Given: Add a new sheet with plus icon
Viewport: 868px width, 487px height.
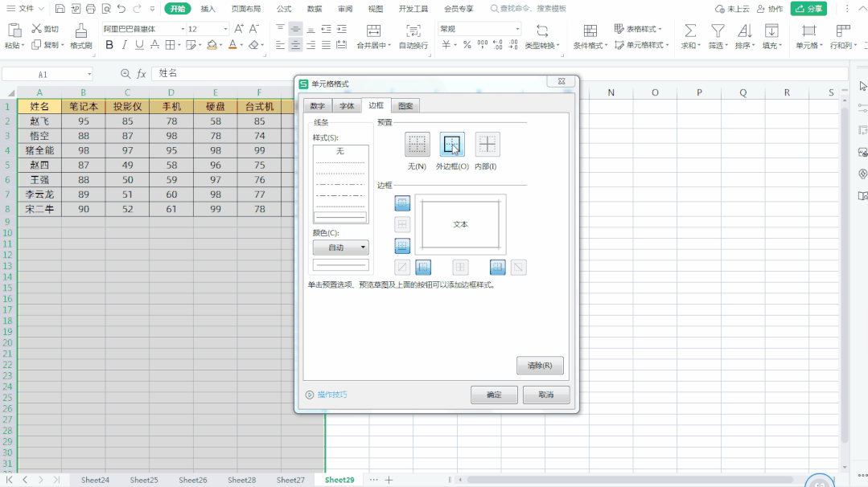Looking at the screenshot, I should click(389, 480).
